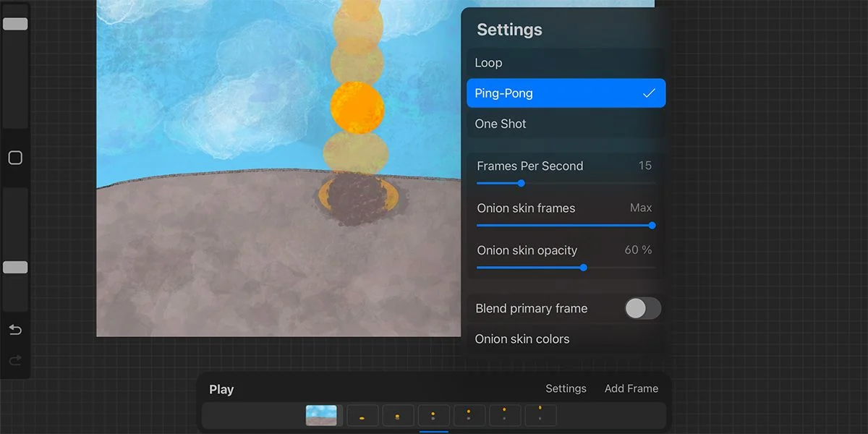
Task: Select the One Shot playback option
Action: (566, 124)
